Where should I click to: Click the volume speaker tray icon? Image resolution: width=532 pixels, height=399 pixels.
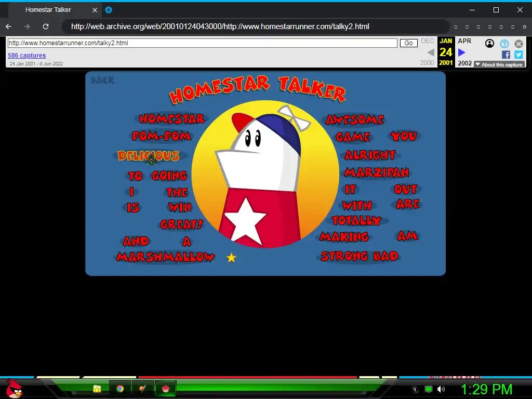tap(441, 389)
